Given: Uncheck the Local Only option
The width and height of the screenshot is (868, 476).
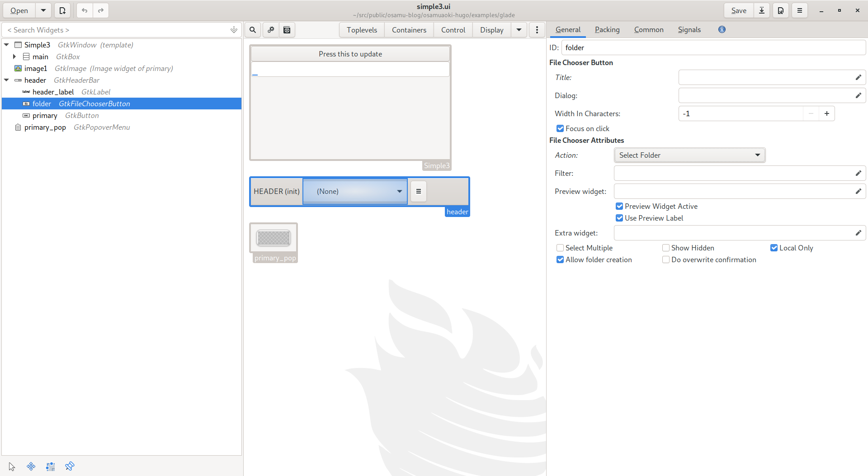Looking at the screenshot, I should (774, 248).
